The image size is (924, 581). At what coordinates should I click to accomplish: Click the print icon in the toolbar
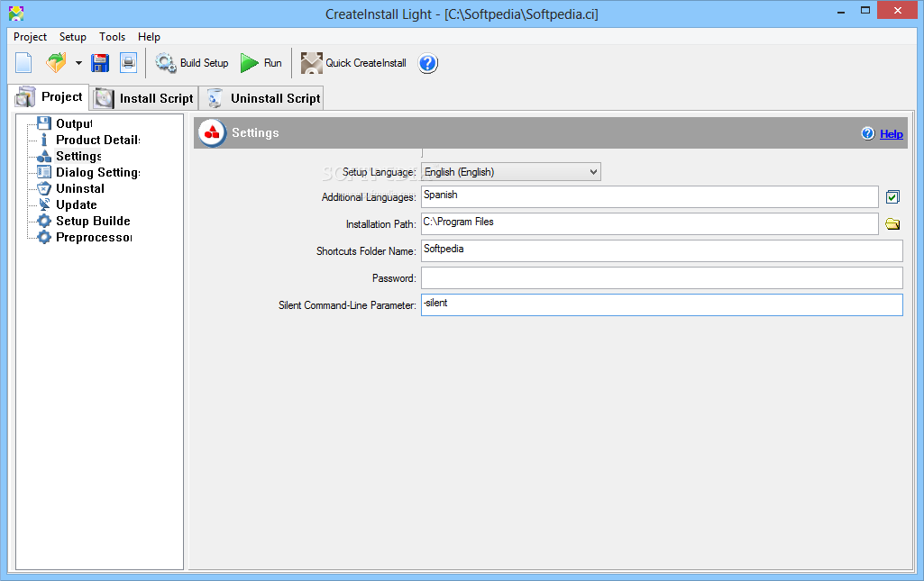coord(129,63)
